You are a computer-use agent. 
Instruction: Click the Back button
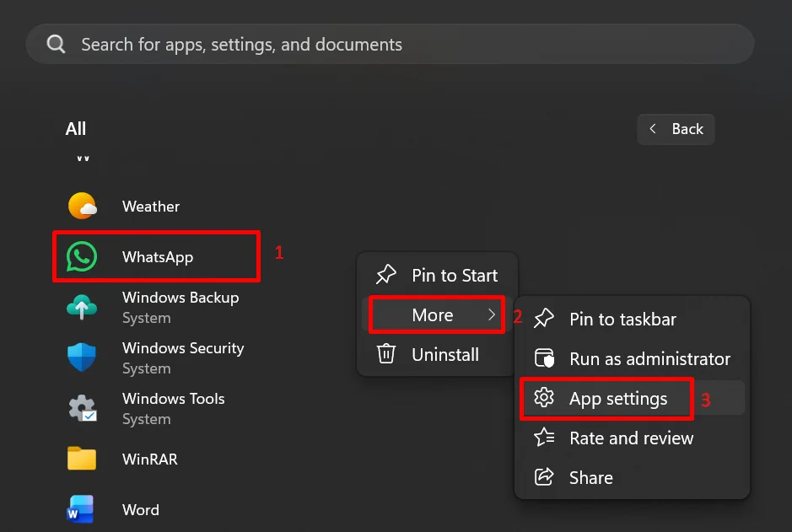click(676, 129)
